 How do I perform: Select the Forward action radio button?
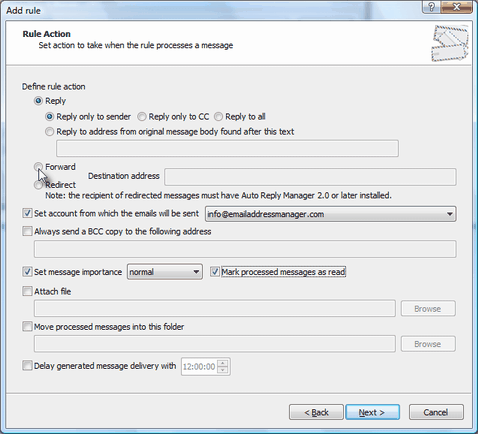[38, 166]
